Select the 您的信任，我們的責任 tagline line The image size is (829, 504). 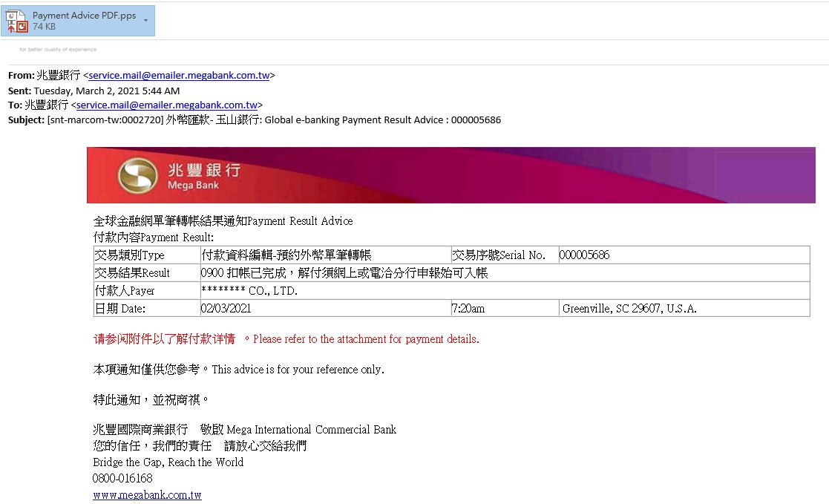pos(200,446)
